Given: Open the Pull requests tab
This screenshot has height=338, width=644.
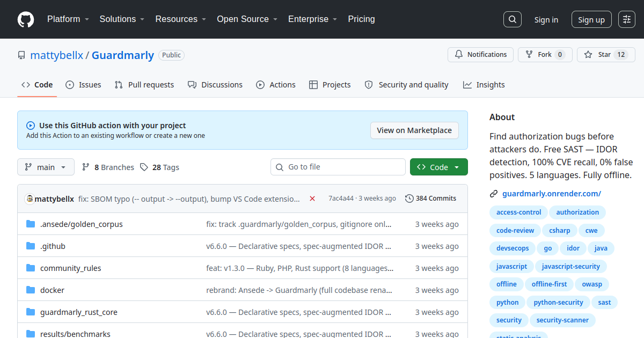Looking at the screenshot, I should coord(144,85).
